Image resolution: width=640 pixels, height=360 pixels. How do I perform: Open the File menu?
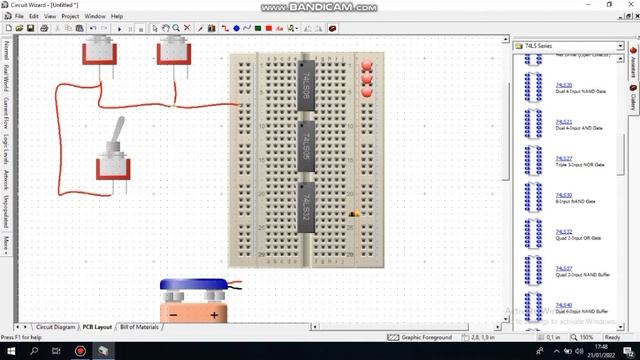tap(19, 16)
